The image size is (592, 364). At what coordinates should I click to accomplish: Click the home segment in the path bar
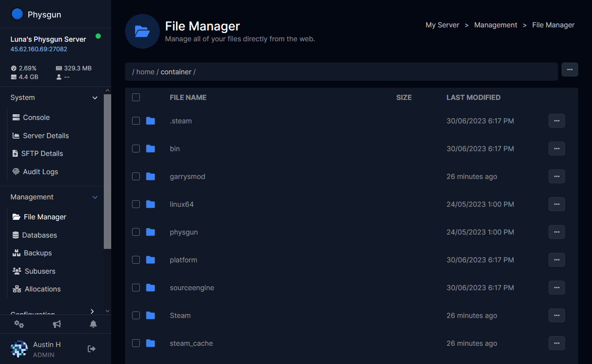point(145,72)
